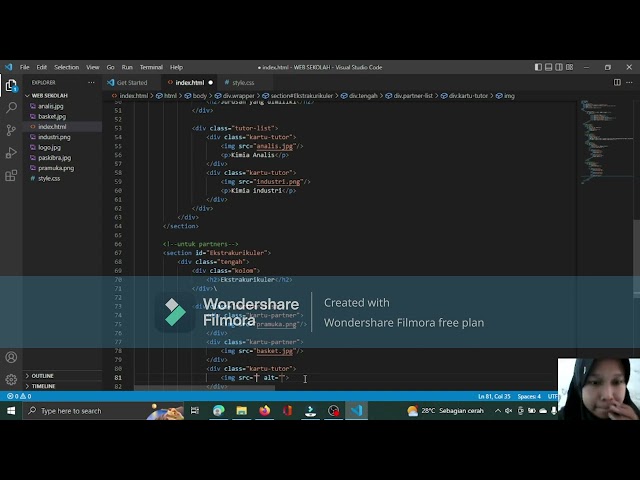640x480 pixels.
Task: Open the Explorer view in activity bar
Action: coord(11,86)
